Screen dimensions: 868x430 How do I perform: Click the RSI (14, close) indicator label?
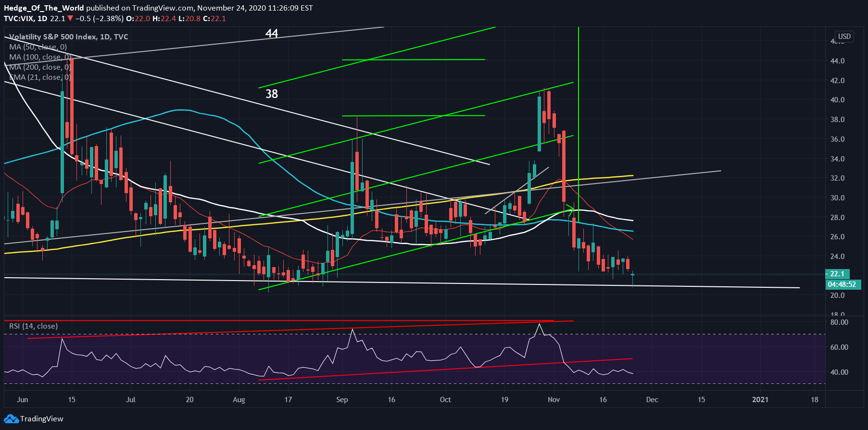pyautogui.click(x=33, y=326)
